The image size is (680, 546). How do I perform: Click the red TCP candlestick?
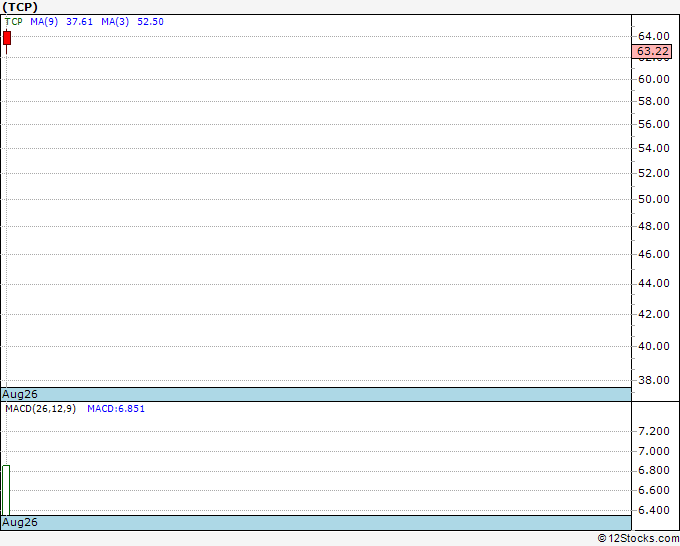point(7,38)
